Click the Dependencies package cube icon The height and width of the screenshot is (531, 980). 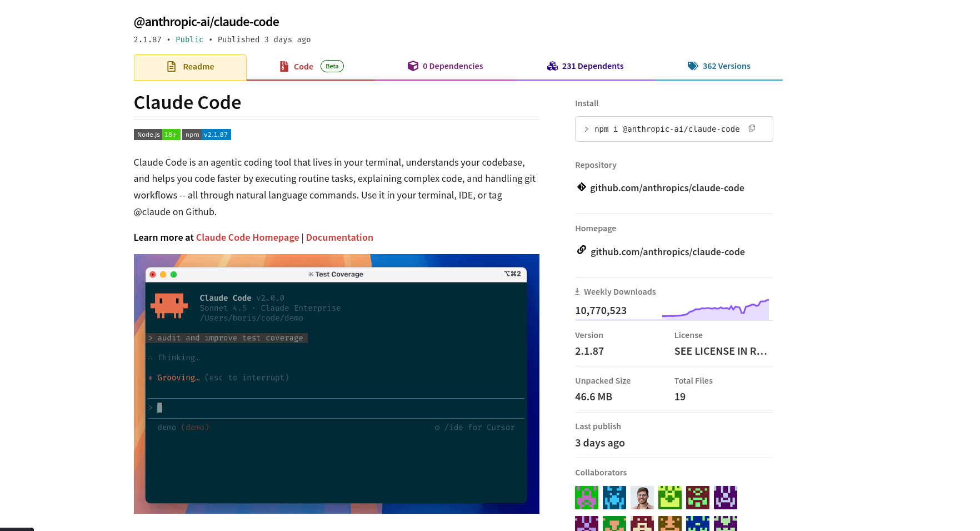pos(413,66)
